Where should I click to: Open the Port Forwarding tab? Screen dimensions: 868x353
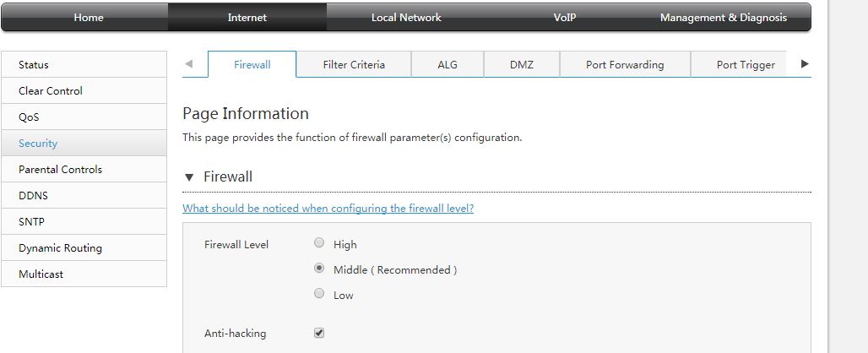tap(625, 64)
